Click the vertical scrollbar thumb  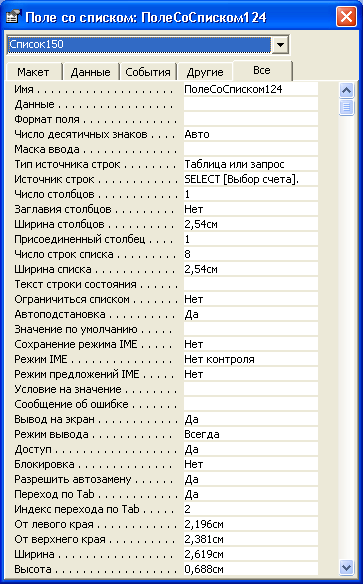(347, 107)
